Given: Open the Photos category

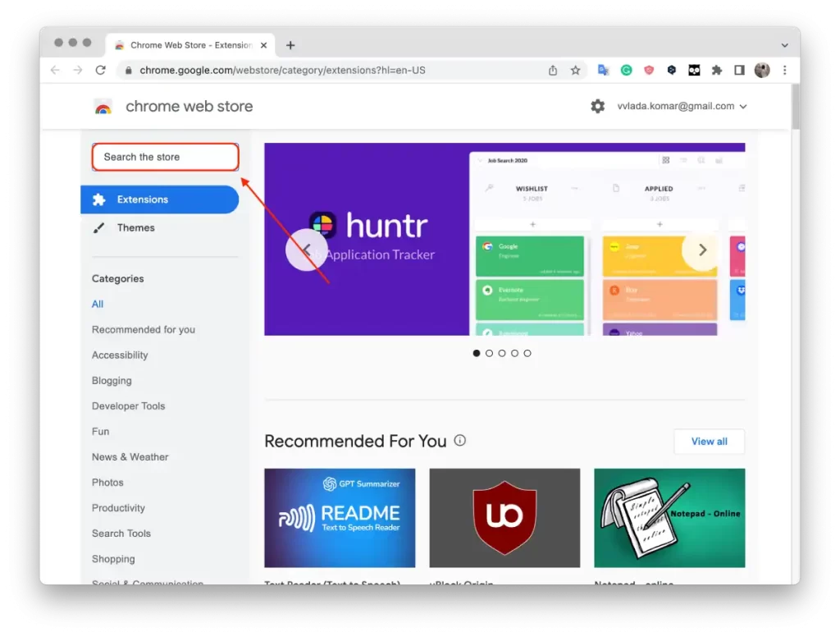Looking at the screenshot, I should pyautogui.click(x=107, y=483).
